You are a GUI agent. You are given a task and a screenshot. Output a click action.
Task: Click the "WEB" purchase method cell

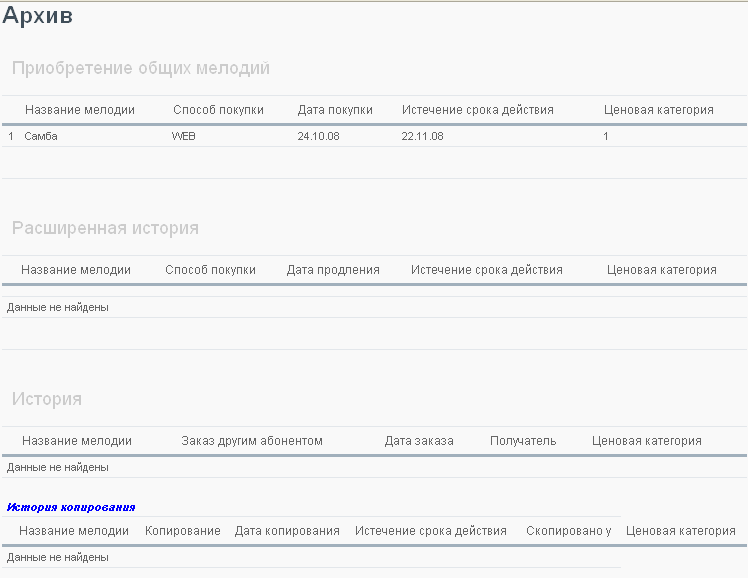(184, 136)
